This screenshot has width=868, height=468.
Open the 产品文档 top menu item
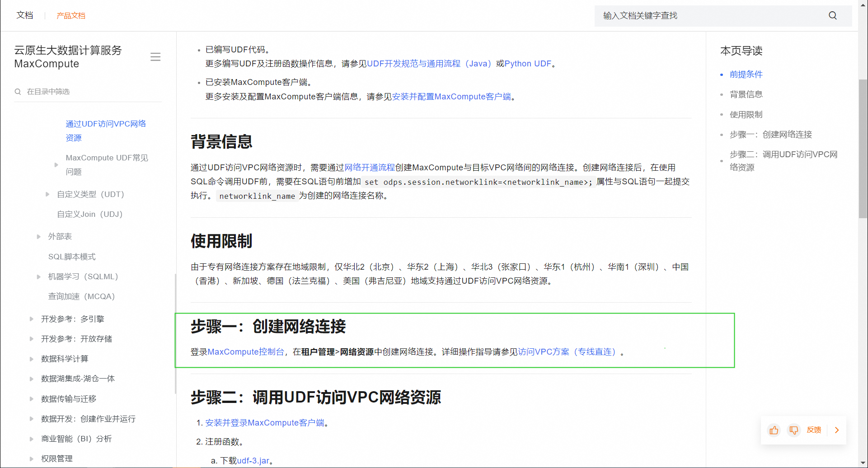pyautogui.click(x=71, y=16)
